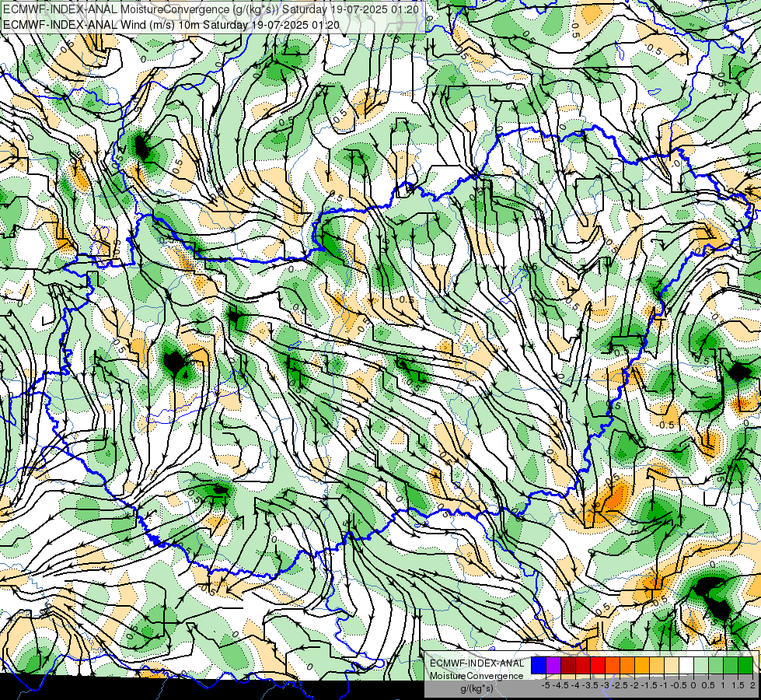Click the legend tick value 0
The width and height of the screenshot is (761, 700).
coord(693,685)
